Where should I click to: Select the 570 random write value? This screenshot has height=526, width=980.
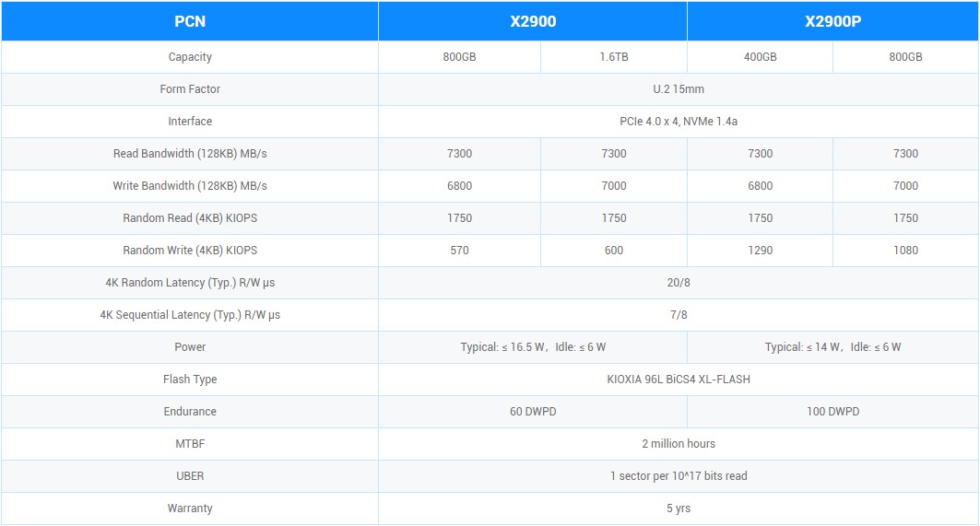click(459, 251)
